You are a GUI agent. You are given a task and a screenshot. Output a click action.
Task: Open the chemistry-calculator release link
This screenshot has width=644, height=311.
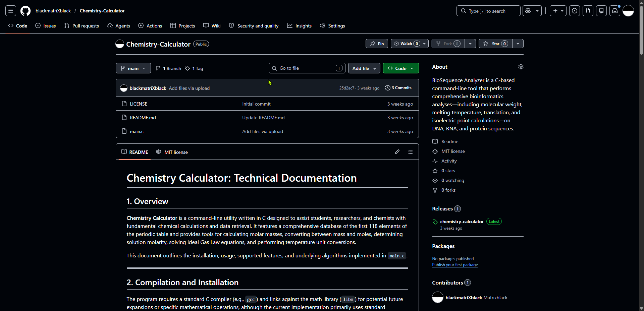462,222
